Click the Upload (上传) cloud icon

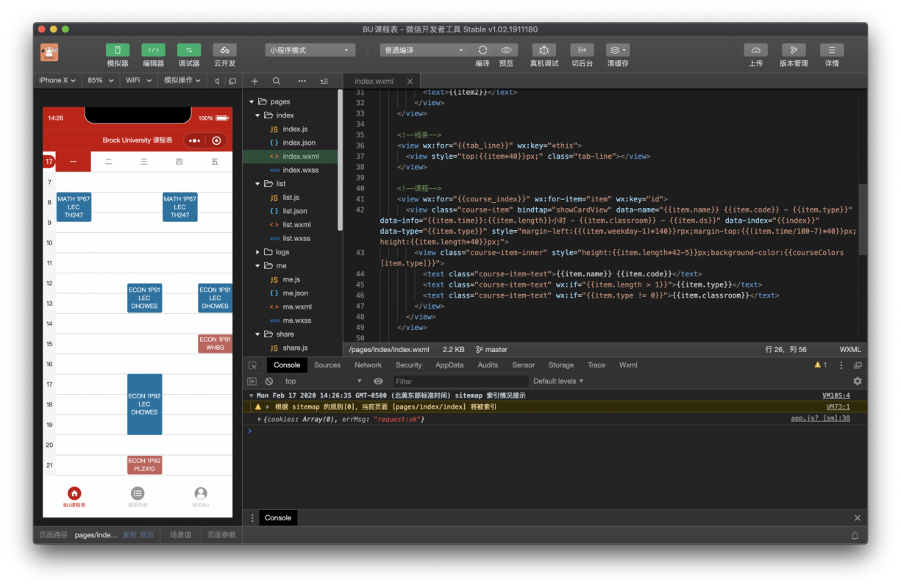(755, 50)
